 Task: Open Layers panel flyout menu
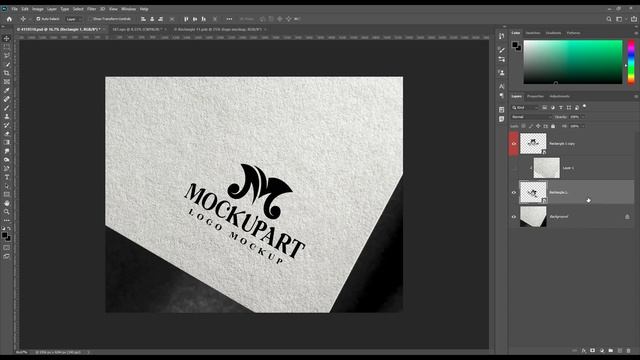(636, 97)
